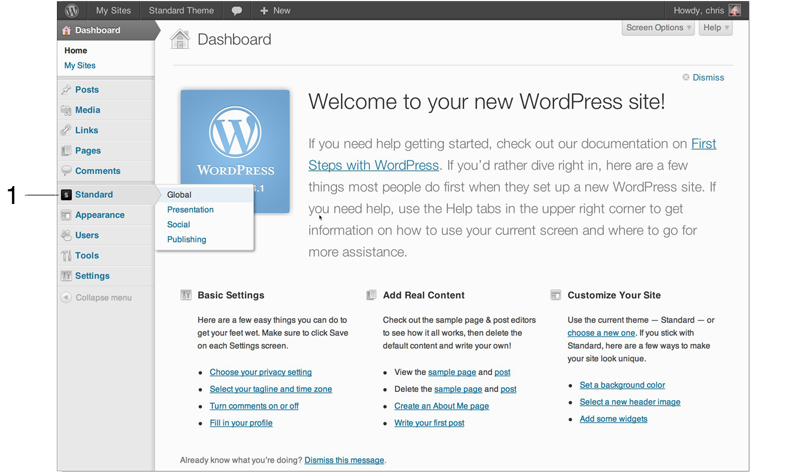The height and width of the screenshot is (472, 800).
Task: Click Set a background color link
Action: (x=622, y=385)
